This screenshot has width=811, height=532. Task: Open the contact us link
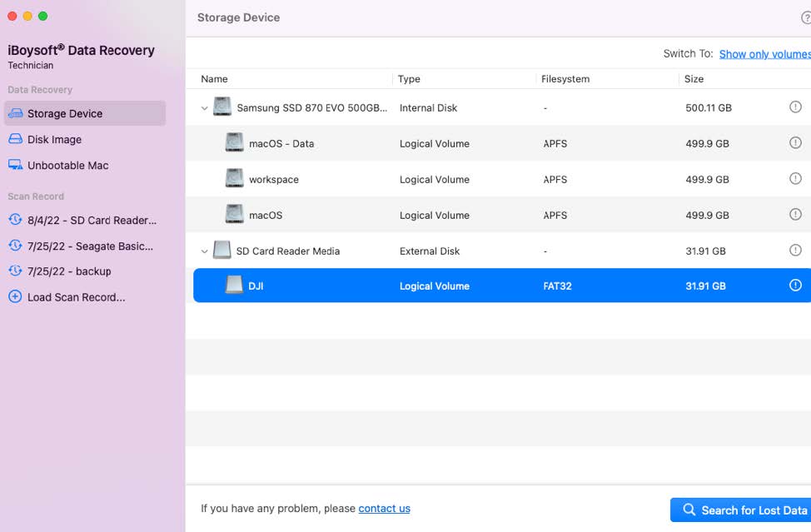(384, 508)
